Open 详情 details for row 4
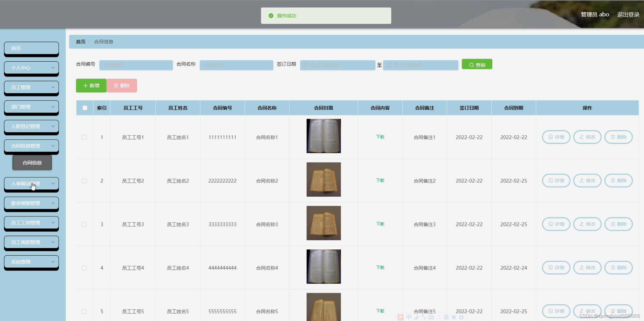 556,268
